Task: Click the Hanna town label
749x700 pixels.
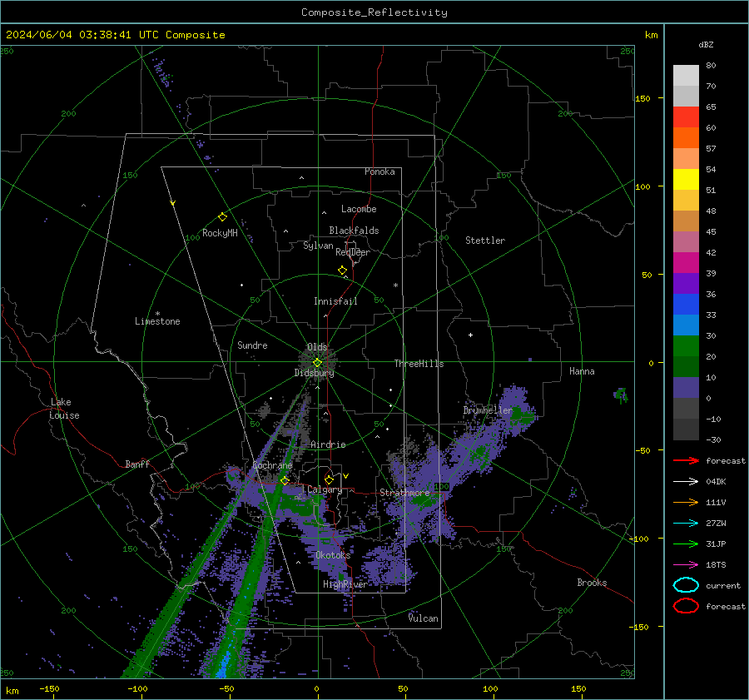Action: 582,371
